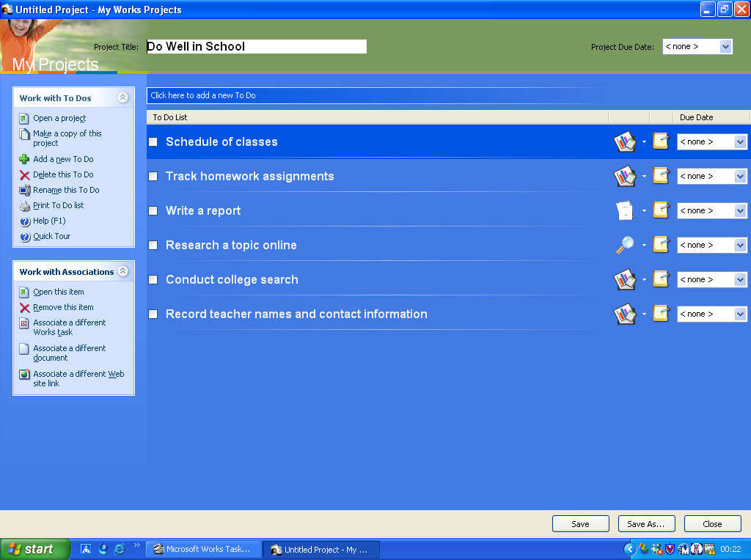This screenshot has height=560, width=751.
Task: Open the Project Due Date dropdown
Action: click(x=725, y=47)
